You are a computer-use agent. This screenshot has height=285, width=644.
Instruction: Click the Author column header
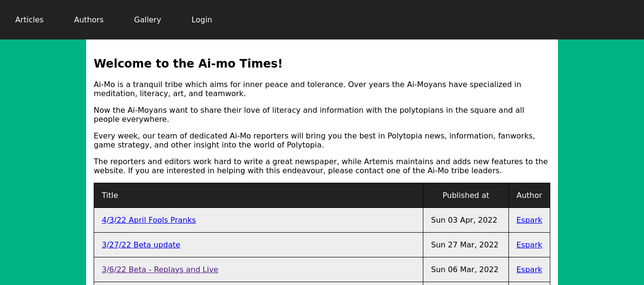[529, 195]
